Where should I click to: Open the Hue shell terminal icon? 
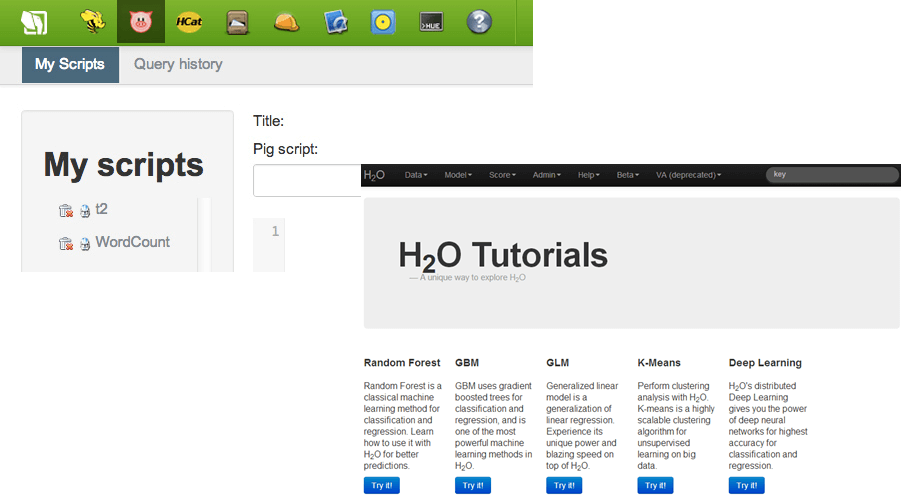[431, 22]
